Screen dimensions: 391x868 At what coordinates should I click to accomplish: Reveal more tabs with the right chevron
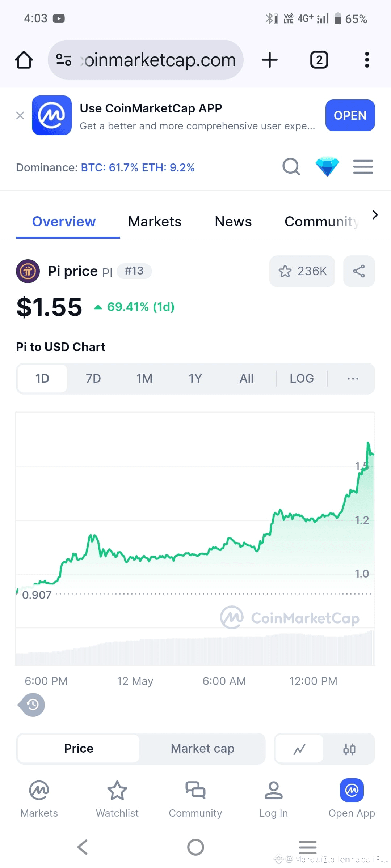375,215
